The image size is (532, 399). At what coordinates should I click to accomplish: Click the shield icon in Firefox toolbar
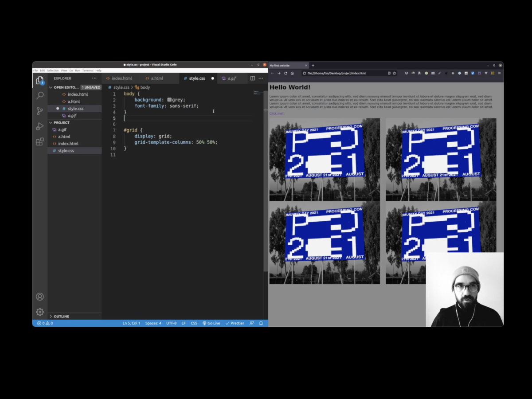coord(406,73)
